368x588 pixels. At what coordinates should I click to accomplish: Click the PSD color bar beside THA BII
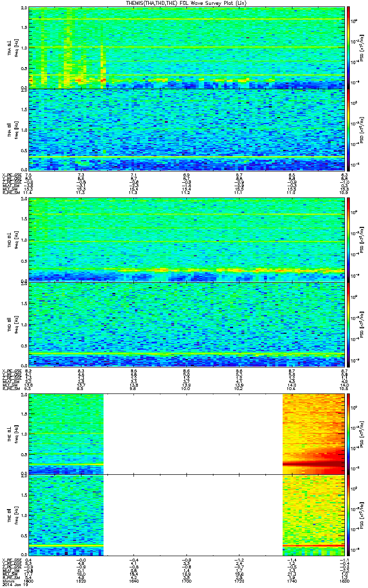click(348, 129)
